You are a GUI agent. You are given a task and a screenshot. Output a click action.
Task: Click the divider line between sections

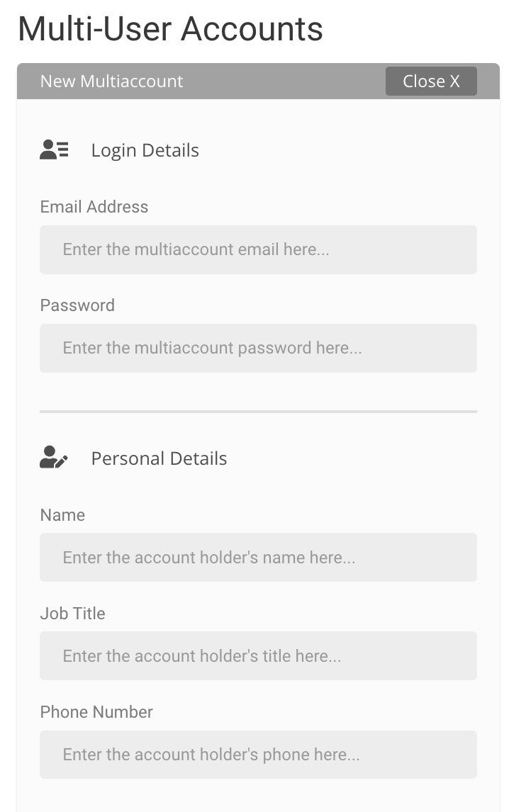(258, 412)
